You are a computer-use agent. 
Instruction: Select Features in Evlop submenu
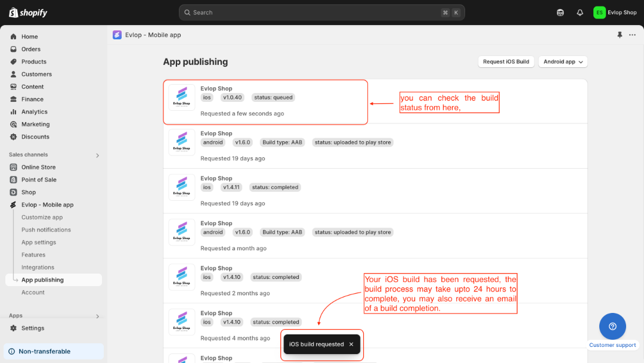coord(33,255)
